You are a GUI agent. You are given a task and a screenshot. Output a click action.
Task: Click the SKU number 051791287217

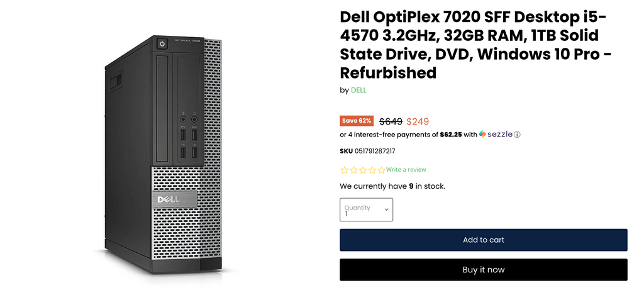[375, 151]
